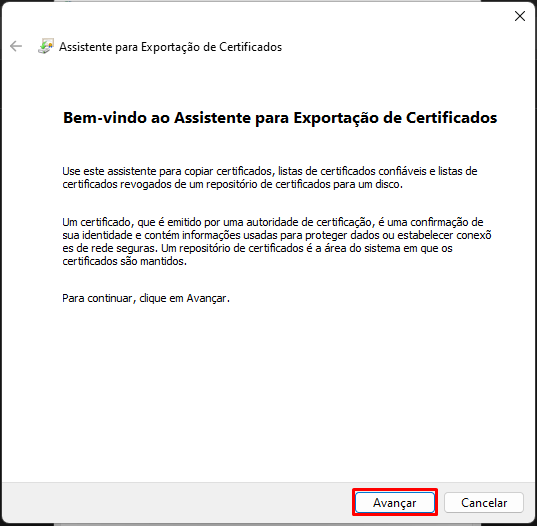Click the certificate export wizard icon
The width and height of the screenshot is (537, 526).
tap(46, 46)
